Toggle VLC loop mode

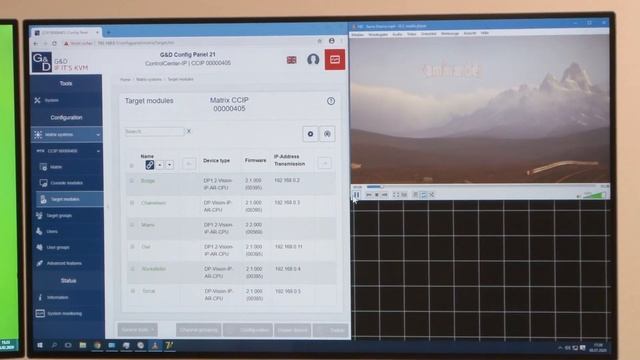(x=424, y=195)
